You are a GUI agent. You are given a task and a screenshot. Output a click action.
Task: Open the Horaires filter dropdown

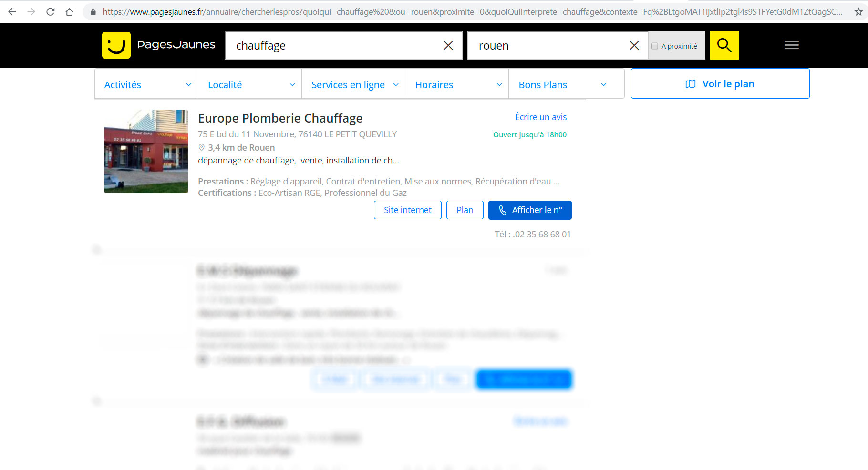pos(457,84)
